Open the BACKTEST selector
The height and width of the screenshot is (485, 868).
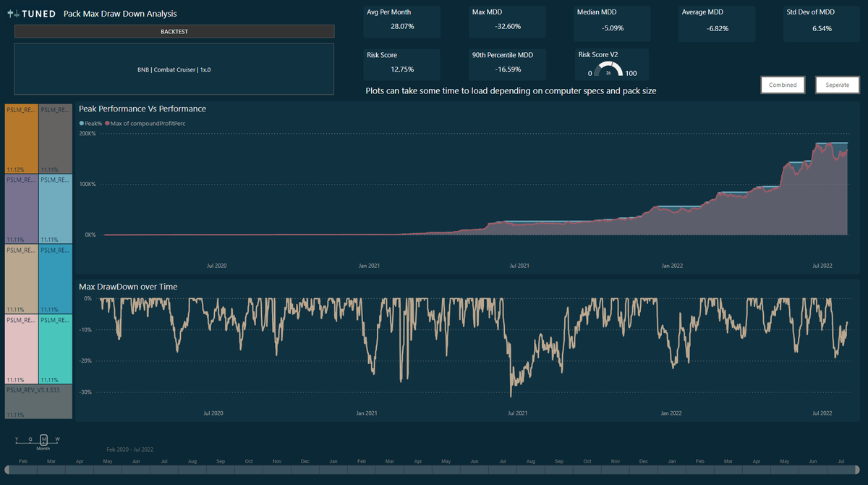pyautogui.click(x=174, y=31)
